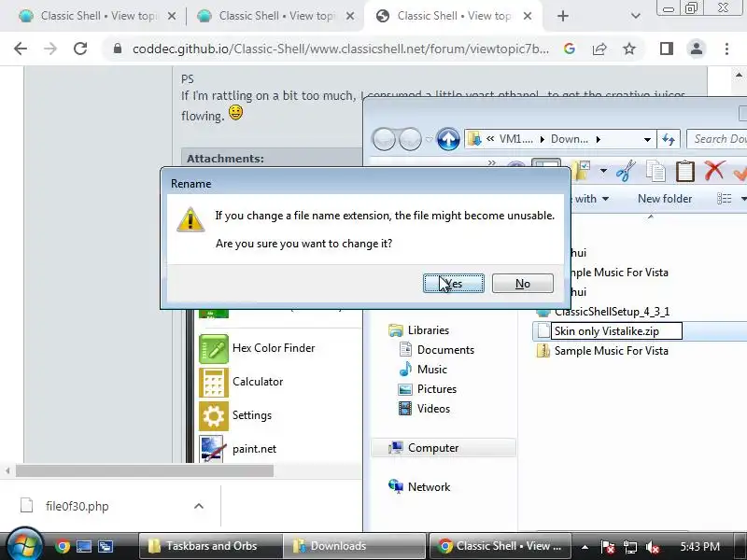Screen dimensions: 747x560
Task: Click the warning icon in Rename dialog
Action: click(x=190, y=219)
